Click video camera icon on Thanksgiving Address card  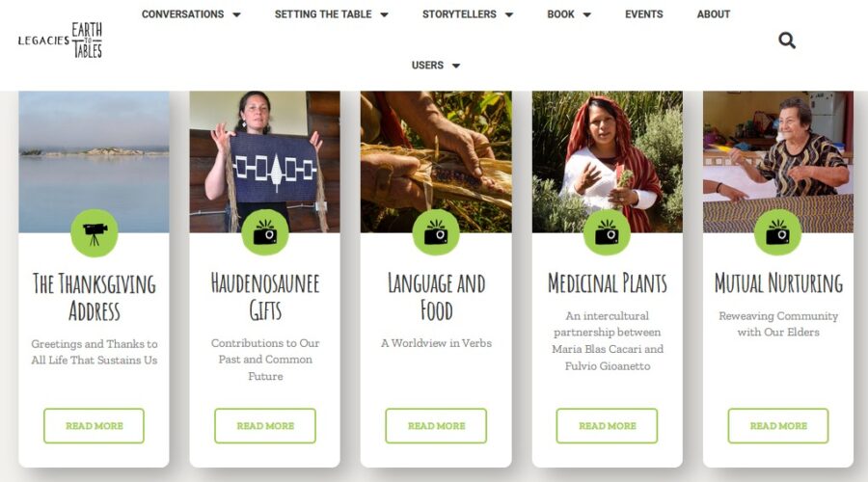click(x=95, y=233)
